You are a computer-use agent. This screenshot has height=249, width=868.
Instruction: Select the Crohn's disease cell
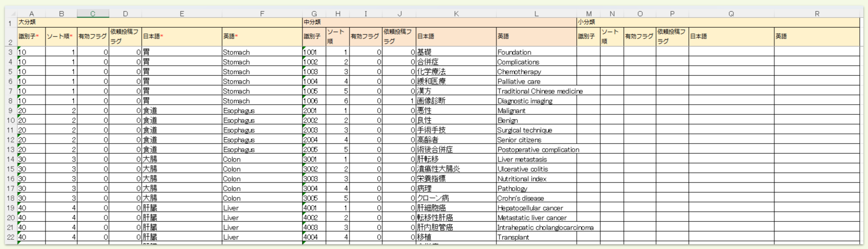(536, 198)
